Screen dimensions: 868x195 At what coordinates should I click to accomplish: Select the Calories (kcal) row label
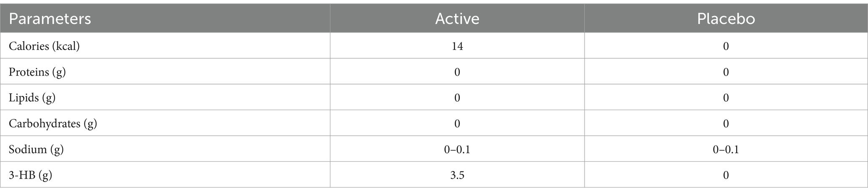[x=44, y=46]
